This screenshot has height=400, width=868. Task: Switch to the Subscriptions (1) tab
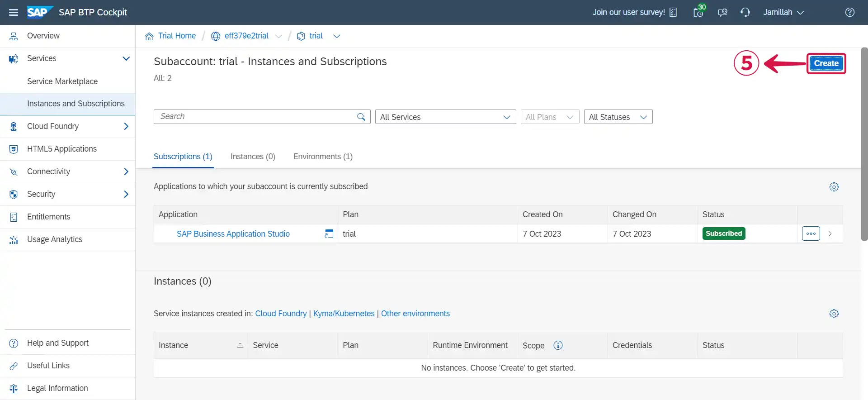point(183,157)
